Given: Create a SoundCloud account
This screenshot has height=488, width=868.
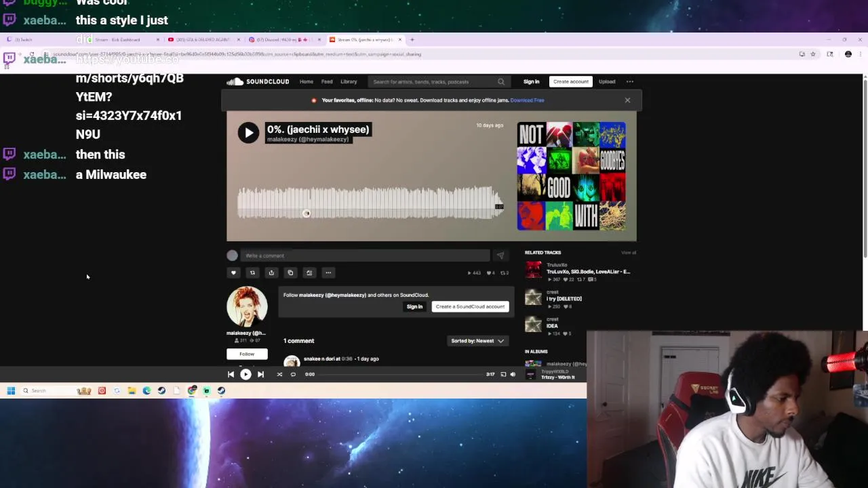Looking at the screenshot, I should pos(470,306).
